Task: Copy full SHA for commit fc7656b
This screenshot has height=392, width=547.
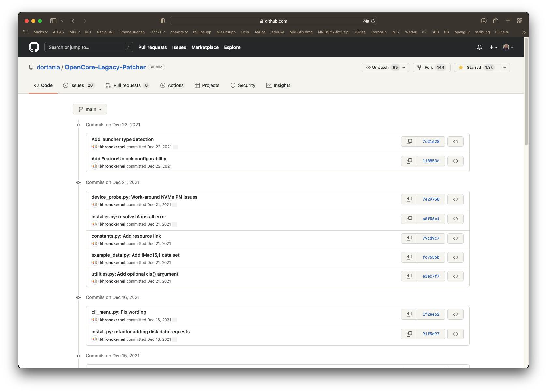Action: (409, 257)
